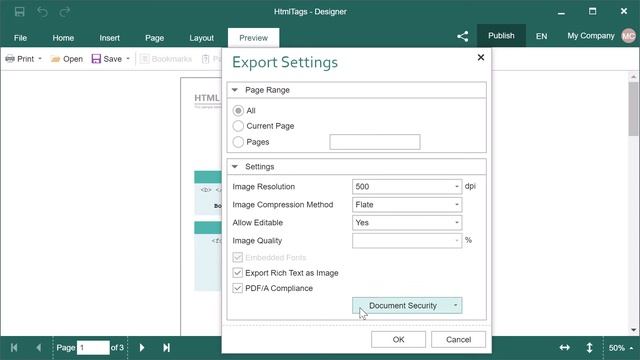Open the Save dropdown arrow
This screenshot has height=360, width=640.
click(x=128, y=59)
